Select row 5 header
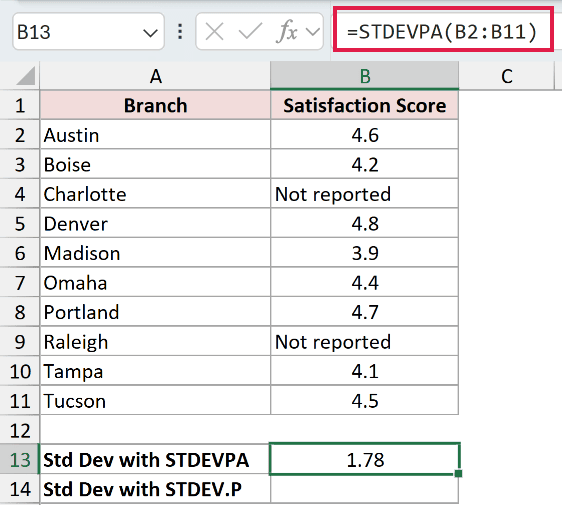 coord(20,224)
